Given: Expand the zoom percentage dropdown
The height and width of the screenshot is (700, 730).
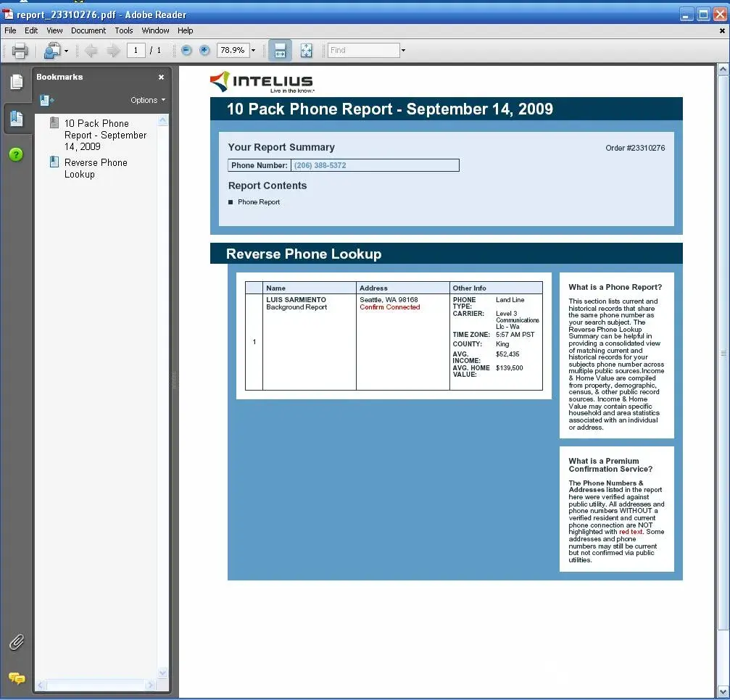Looking at the screenshot, I should [x=253, y=51].
